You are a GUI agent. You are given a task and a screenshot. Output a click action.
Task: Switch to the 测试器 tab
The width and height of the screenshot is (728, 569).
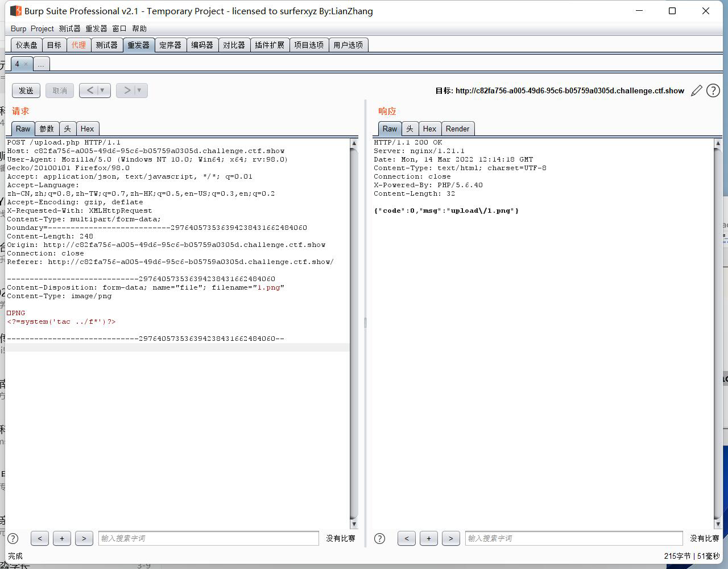(x=106, y=45)
